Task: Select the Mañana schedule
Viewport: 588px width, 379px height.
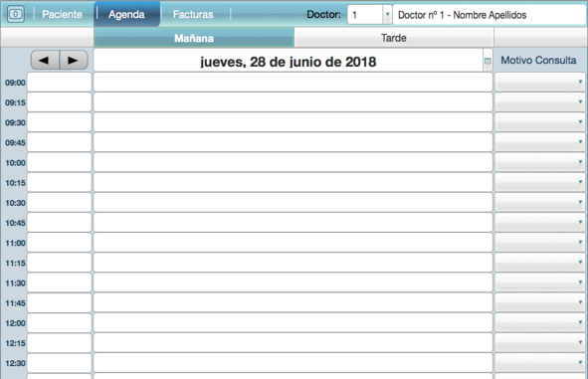Action: click(x=194, y=38)
